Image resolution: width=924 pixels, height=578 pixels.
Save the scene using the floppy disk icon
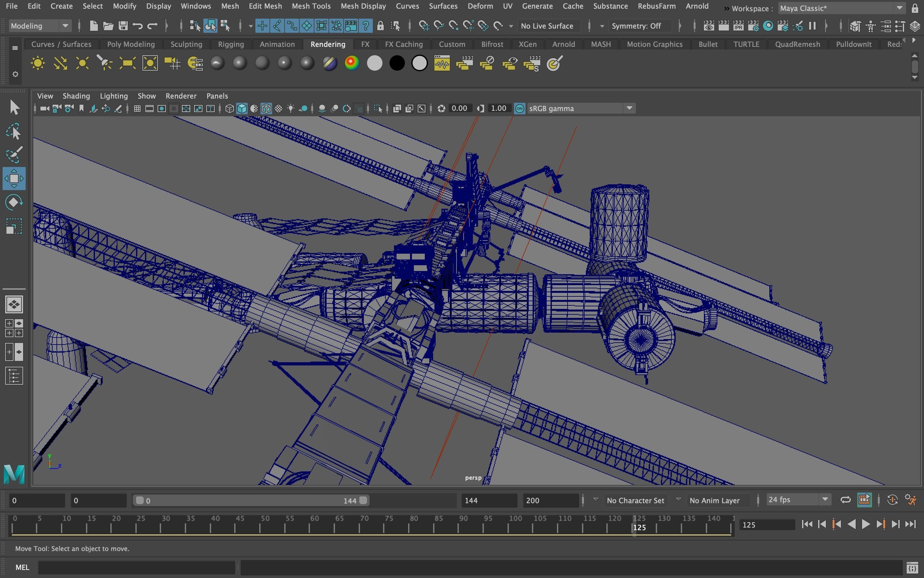[123, 26]
